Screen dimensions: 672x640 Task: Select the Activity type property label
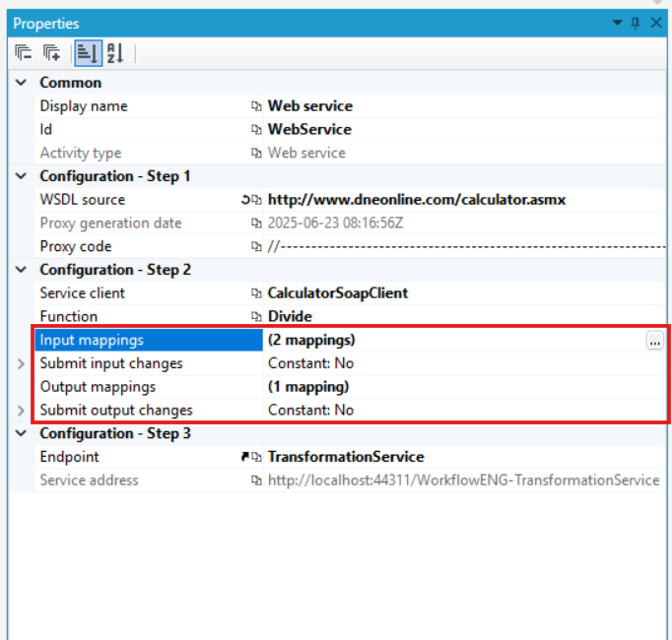(x=81, y=153)
